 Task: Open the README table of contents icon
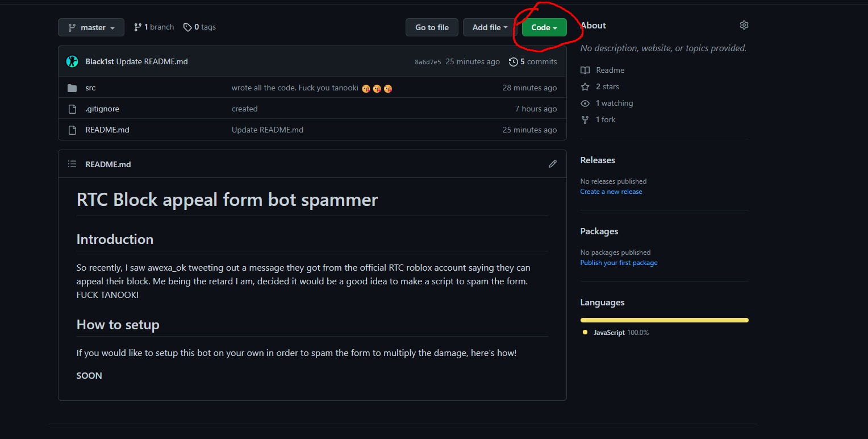tap(72, 164)
